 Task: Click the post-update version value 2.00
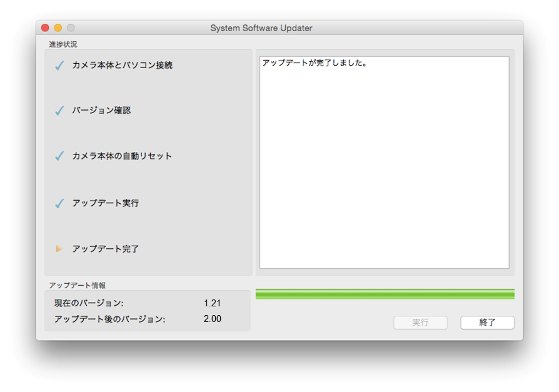[x=212, y=319]
